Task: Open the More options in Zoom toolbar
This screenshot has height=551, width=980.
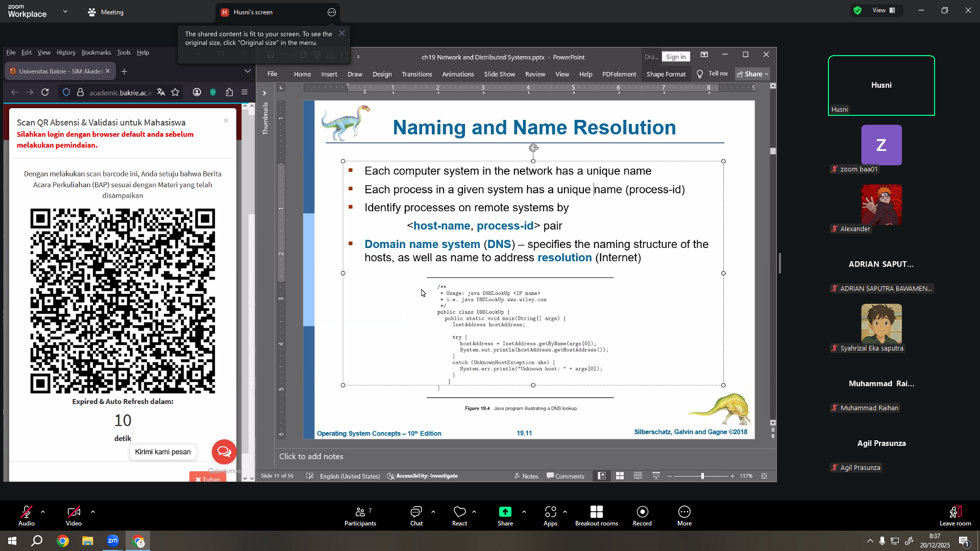Action: pyautogui.click(x=684, y=516)
